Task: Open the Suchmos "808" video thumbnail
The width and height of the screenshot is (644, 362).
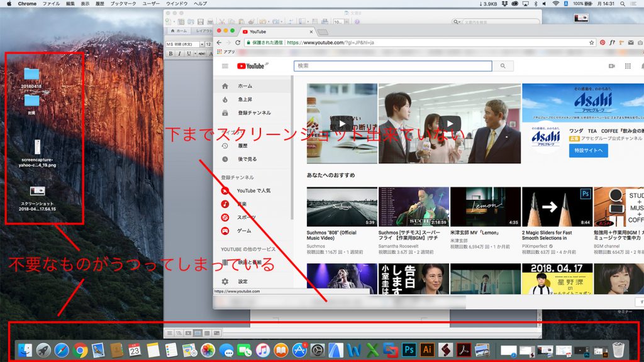Action: click(341, 207)
